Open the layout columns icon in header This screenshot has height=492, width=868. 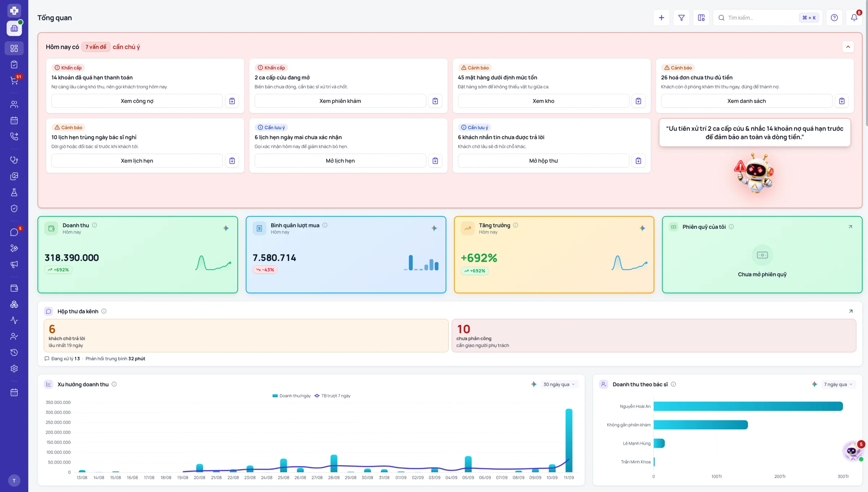(x=701, y=18)
